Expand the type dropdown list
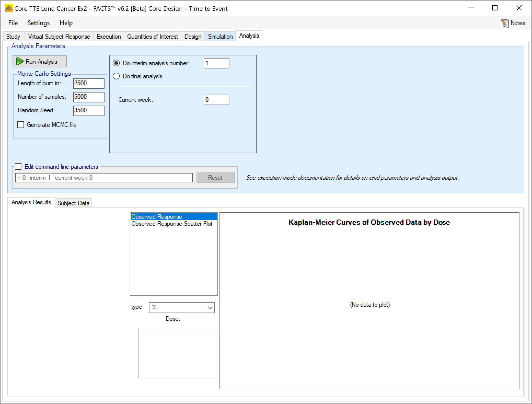 tap(210, 308)
